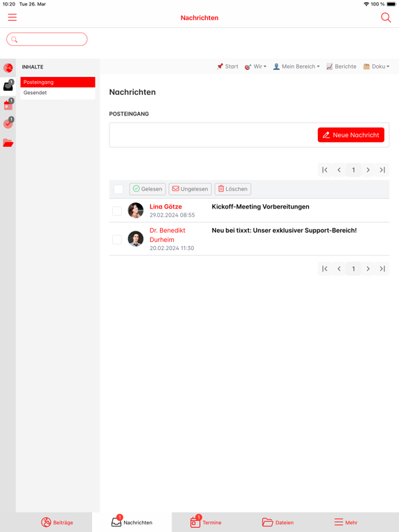
Task: Expand the Wir dropdown menu
Action: (256, 66)
